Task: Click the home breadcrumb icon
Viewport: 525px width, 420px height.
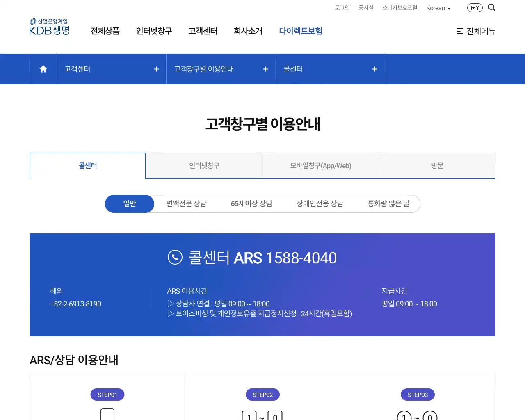Action: tap(43, 69)
